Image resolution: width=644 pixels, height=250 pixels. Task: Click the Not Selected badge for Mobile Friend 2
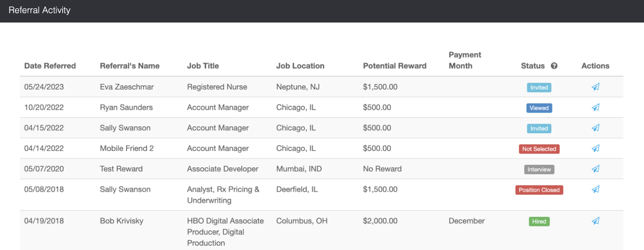[539, 149]
